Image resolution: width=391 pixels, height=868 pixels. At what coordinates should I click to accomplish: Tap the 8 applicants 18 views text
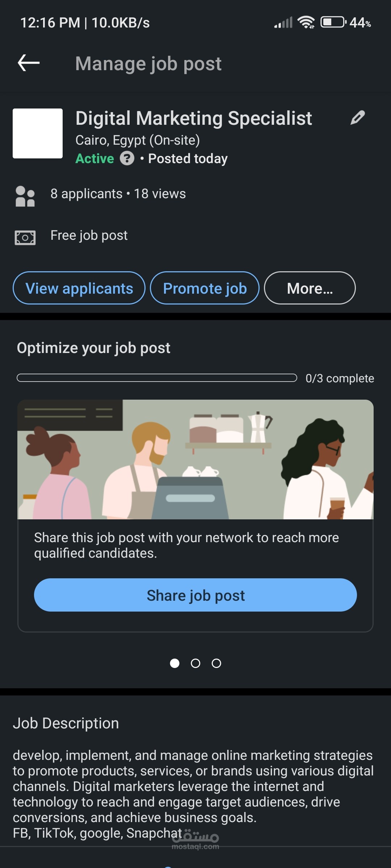[118, 194]
